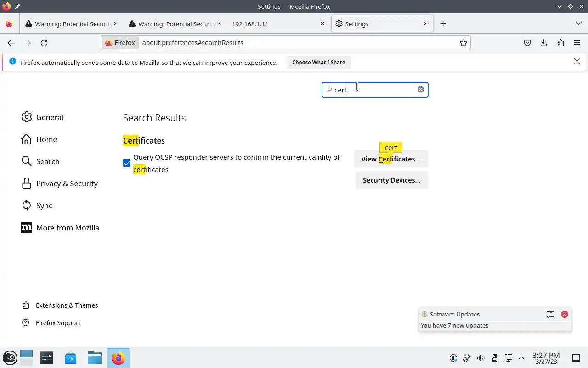Click the address bar URL
This screenshot has width=588, height=368.
click(193, 43)
